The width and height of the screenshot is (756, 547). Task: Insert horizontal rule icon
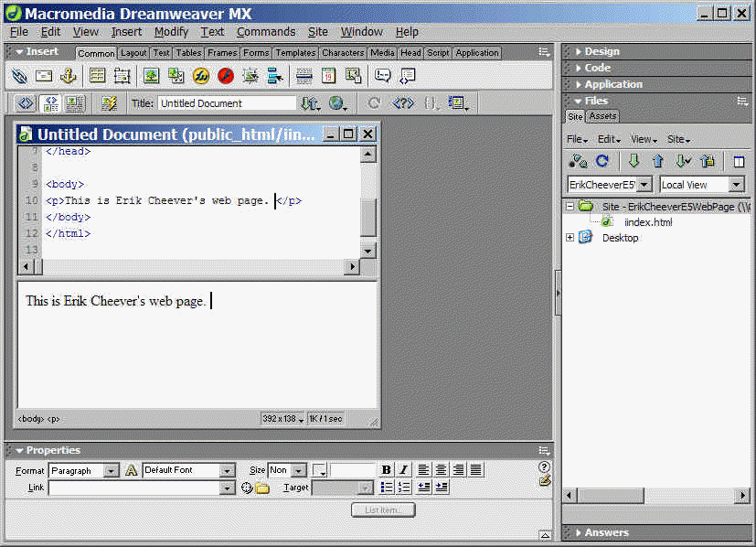point(303,76)
